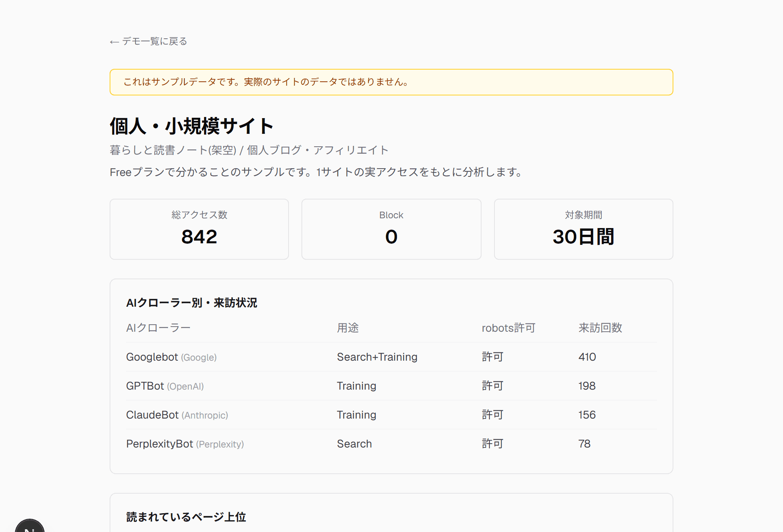Select the Googlebot (Google) row name
Image resolution: width=783 pixels, height=532 pixels.
coord(171,357)
